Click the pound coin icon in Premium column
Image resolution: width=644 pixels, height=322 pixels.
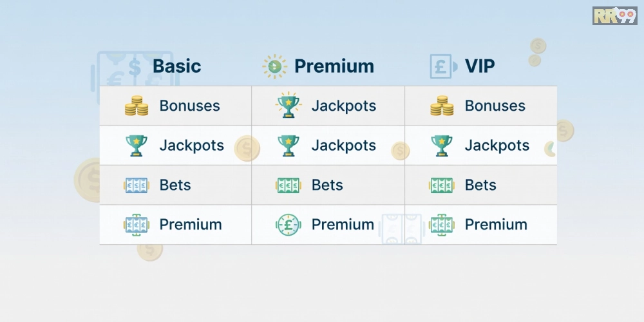click(x=288, y=225)
